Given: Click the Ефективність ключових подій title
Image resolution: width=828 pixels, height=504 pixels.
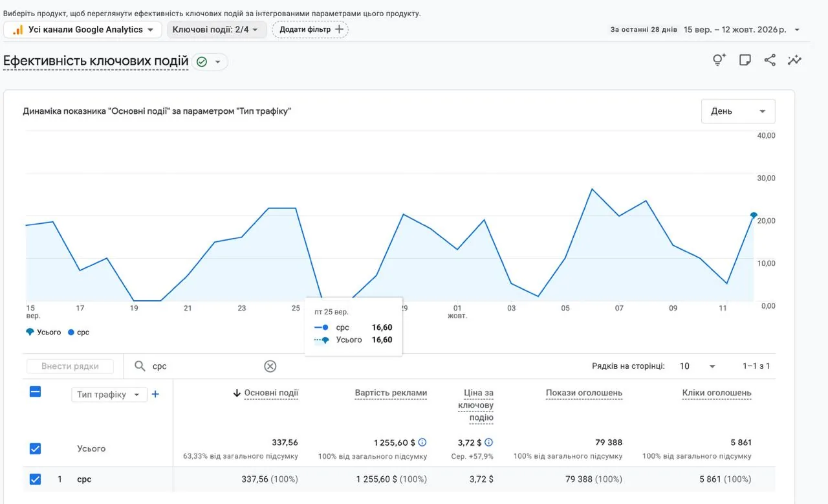Looking at the screenshot, I should [96, 61].
